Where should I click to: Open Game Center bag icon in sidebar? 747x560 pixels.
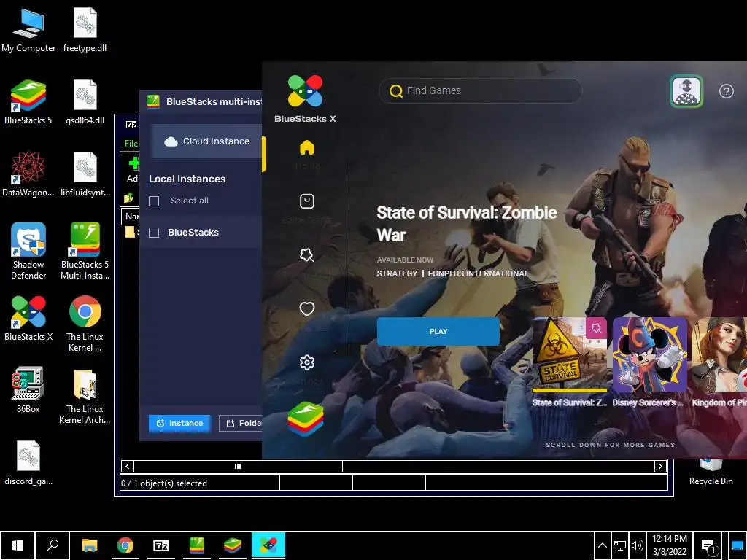coord(307,201)
